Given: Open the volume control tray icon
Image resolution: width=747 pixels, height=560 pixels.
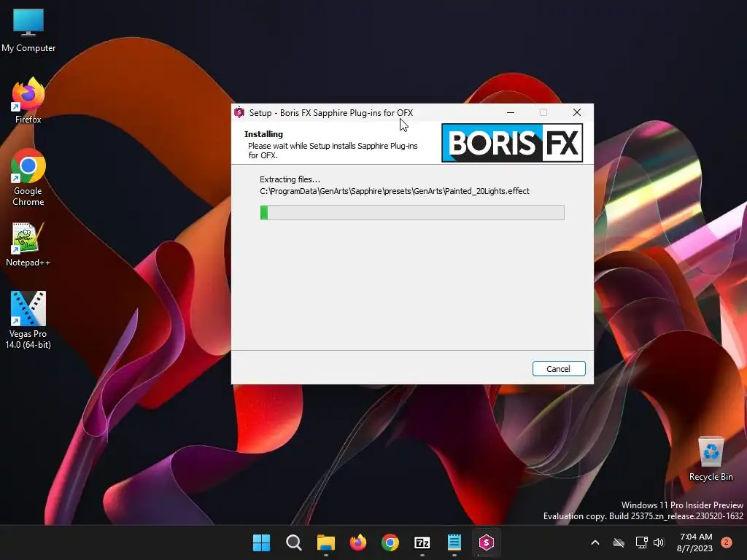Looking at the screenshot, I should point(659,542).
